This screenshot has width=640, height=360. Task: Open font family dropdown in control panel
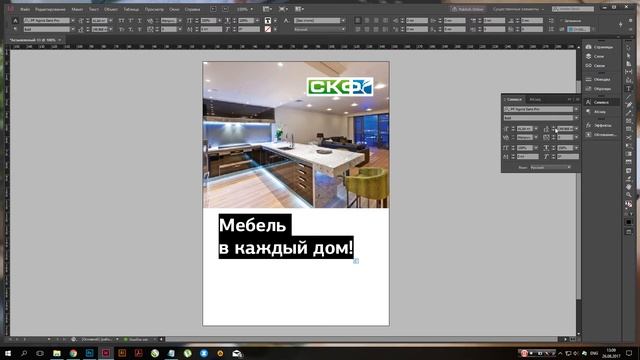[73, 20]
